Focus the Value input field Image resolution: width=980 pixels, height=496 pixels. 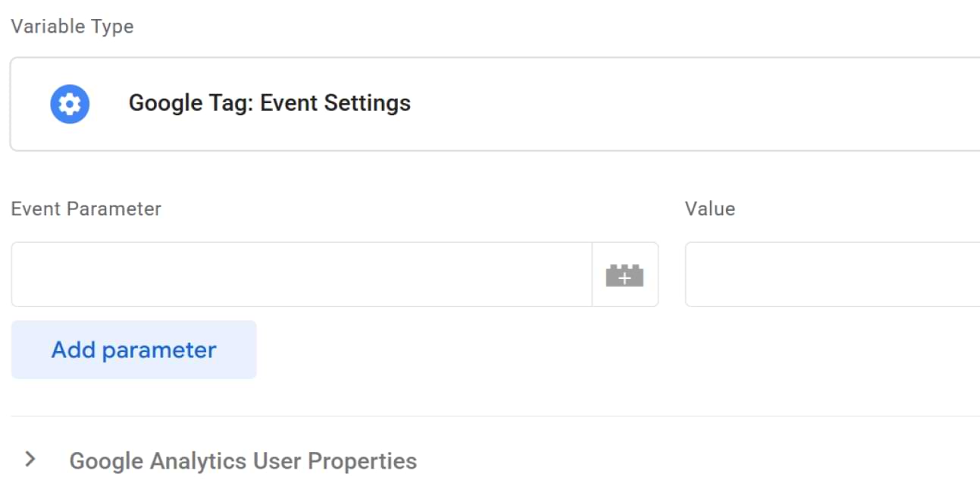pos(831,275)
